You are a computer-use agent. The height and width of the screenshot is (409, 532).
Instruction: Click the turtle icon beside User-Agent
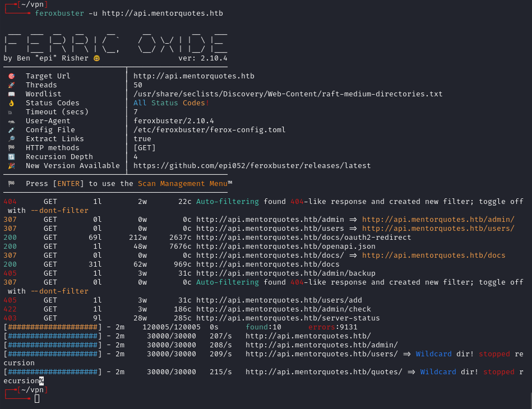[11, 120]
